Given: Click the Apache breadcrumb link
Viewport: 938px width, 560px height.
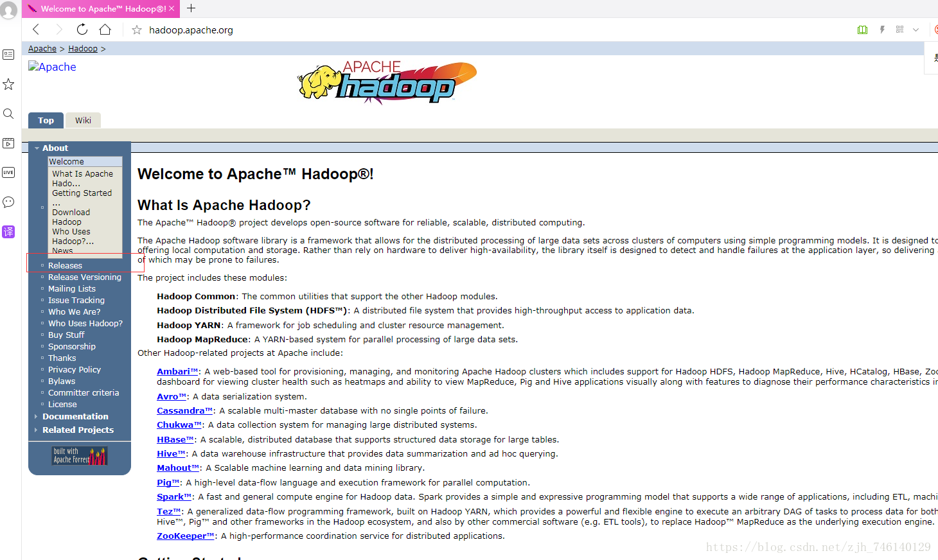Looking at the screenshot, I should 42,49.
